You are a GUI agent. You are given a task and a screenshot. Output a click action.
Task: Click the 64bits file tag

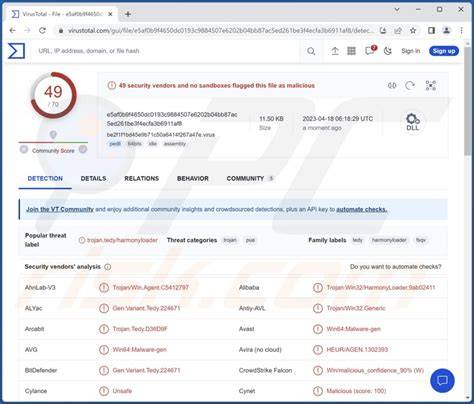[x=135, y=144]
